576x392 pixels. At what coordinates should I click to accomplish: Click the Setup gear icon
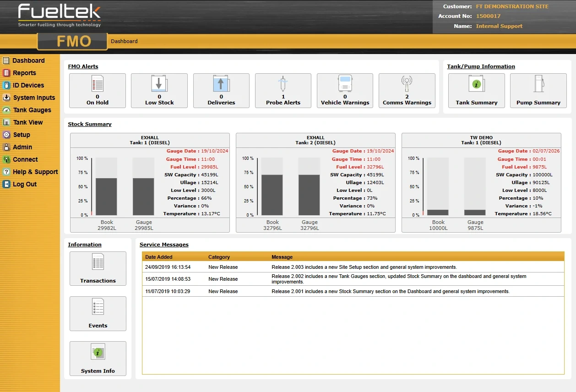pos(6,135)
